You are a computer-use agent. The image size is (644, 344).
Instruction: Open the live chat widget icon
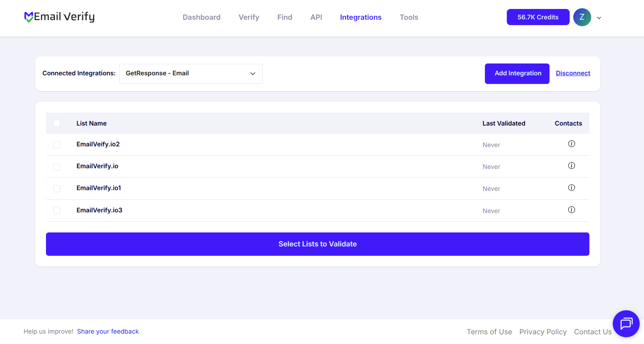click(626, 324)
